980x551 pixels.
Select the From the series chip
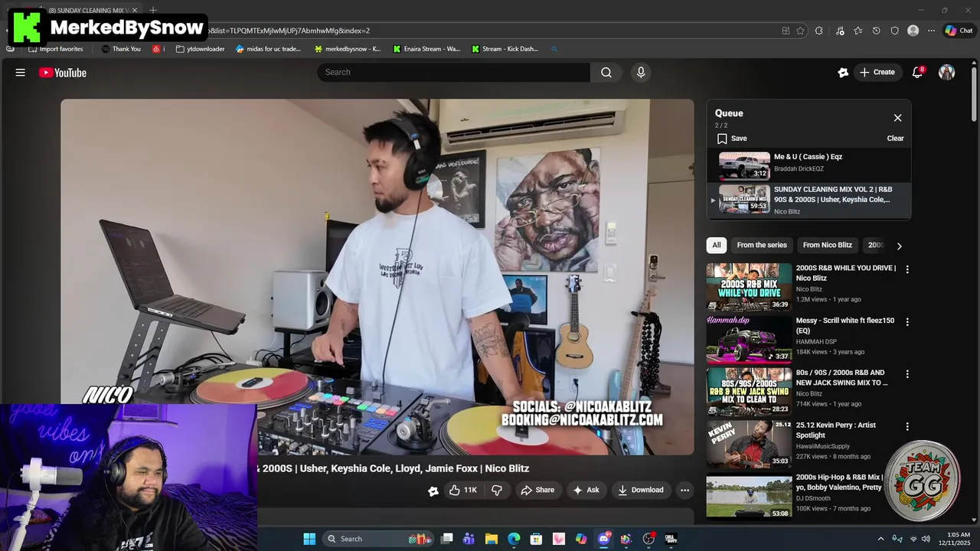pos(762,245)
